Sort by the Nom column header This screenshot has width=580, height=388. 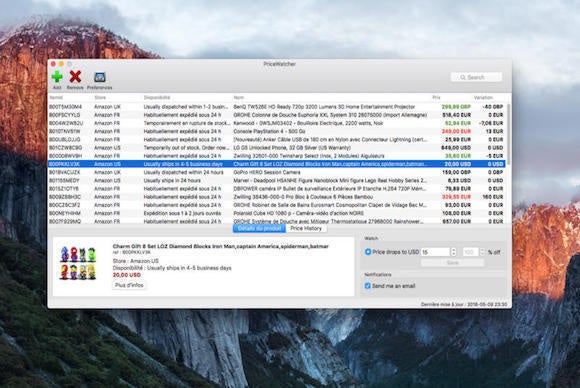tap(239, 97)
